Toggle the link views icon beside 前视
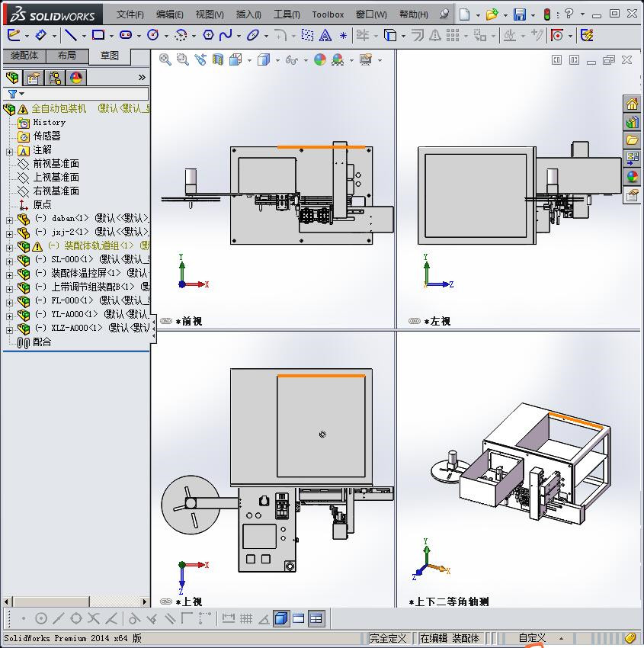Screen dimensions: 644x648 tap(166, 321)
